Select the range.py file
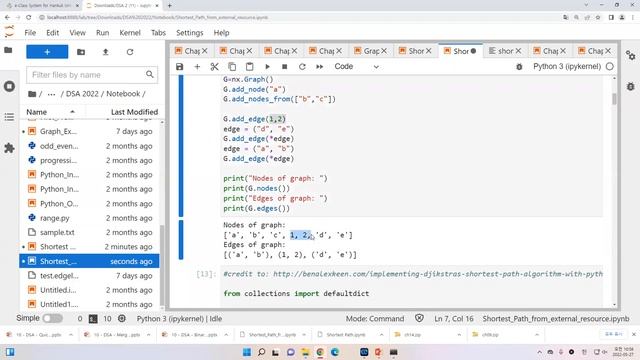The height and width of the screenshot is (360, 640). point(90,218)
